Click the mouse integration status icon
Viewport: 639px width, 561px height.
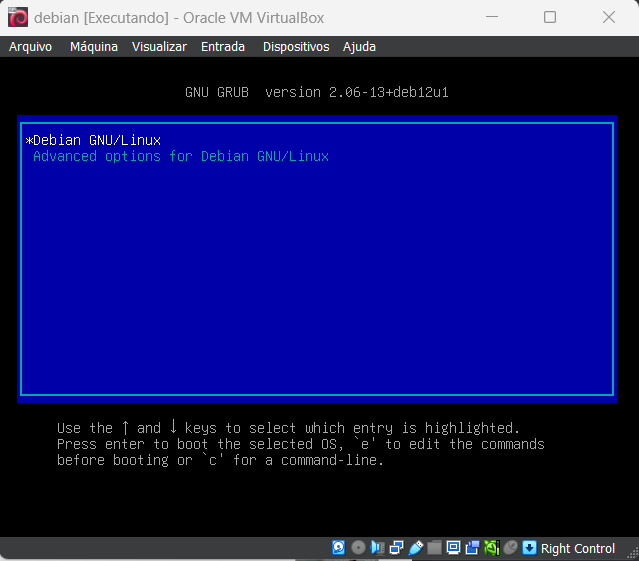coord(510,548)
